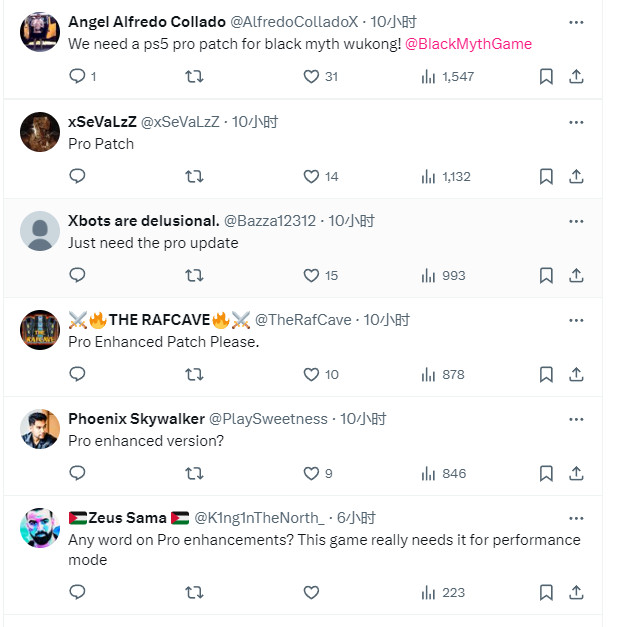Viewport: 629px width, 627px height.
Task: Like Phoenix Skywalker's "Pro enhanced version?" tweet
Action: [311, 473]
